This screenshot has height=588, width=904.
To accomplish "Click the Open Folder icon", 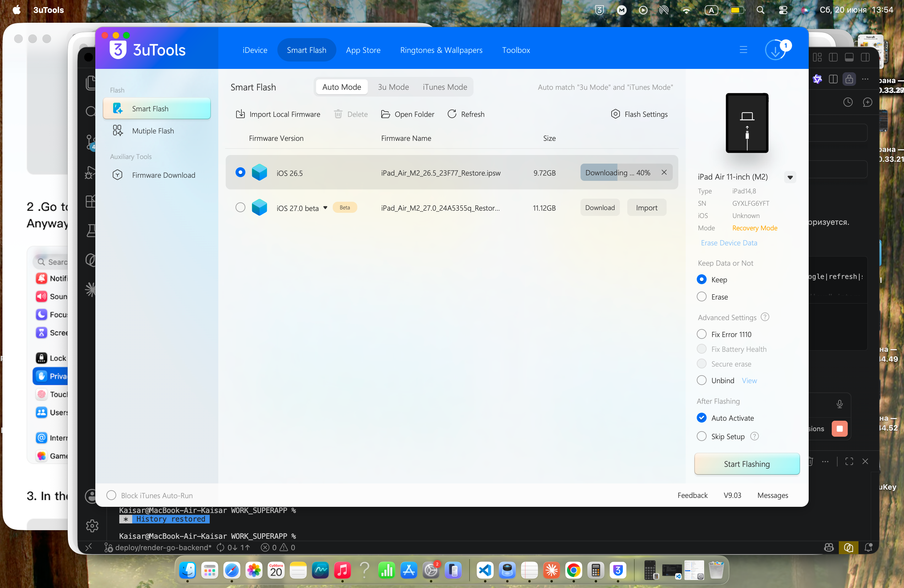I will tap(385, 114).
